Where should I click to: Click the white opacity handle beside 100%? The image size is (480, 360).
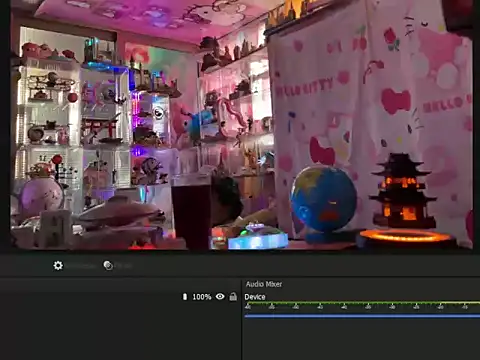(x=185, y=296)
